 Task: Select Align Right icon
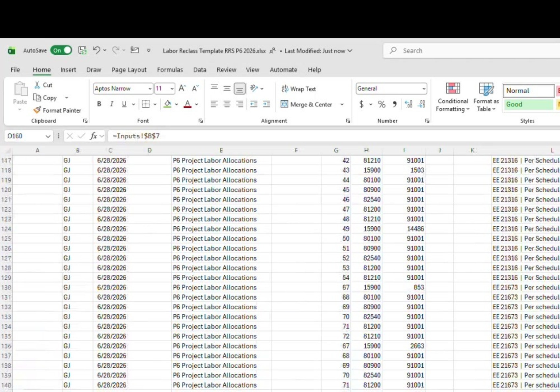pyautogui.click(x=239, y=104)
